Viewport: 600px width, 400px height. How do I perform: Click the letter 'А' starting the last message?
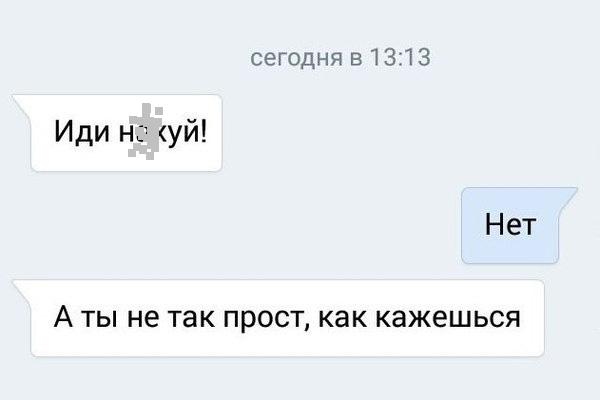tap(64, 317)
